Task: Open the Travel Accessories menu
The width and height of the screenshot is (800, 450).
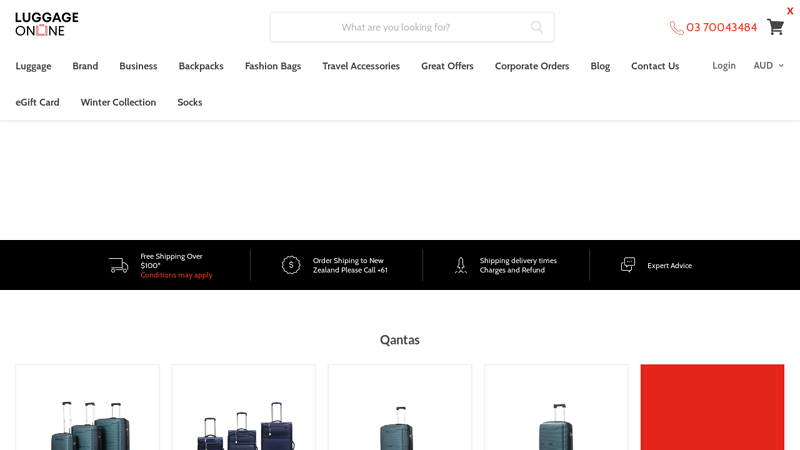Action: point(361,66)
